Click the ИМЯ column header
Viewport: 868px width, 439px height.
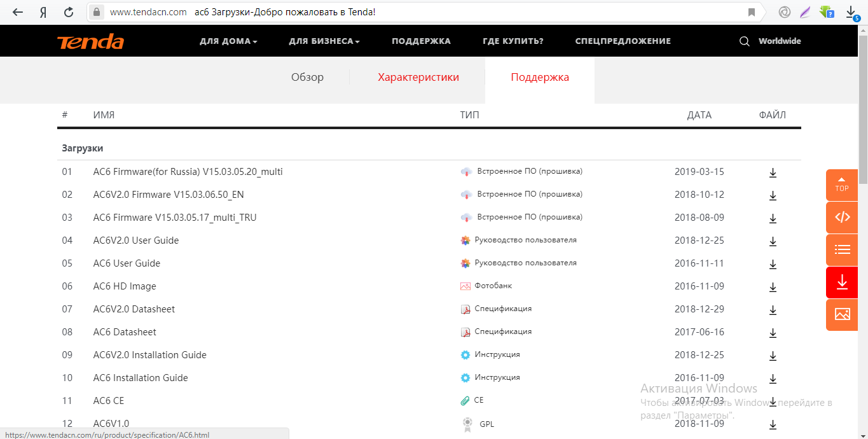click(104, 115)
